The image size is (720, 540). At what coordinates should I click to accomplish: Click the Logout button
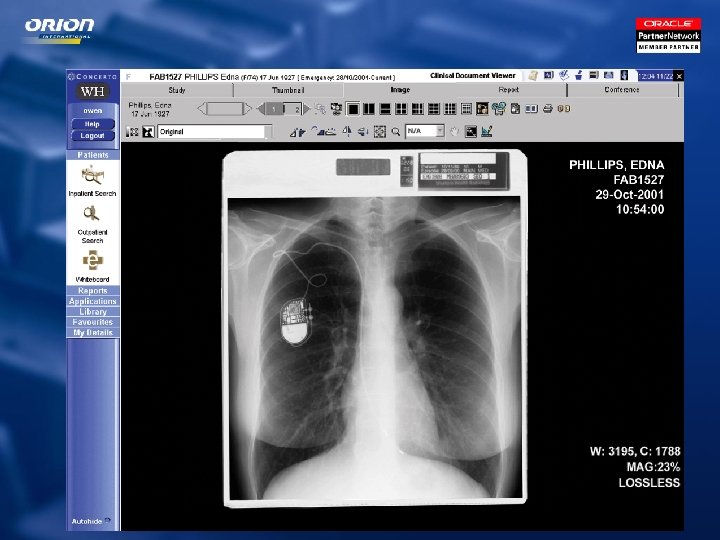[92, 135]
